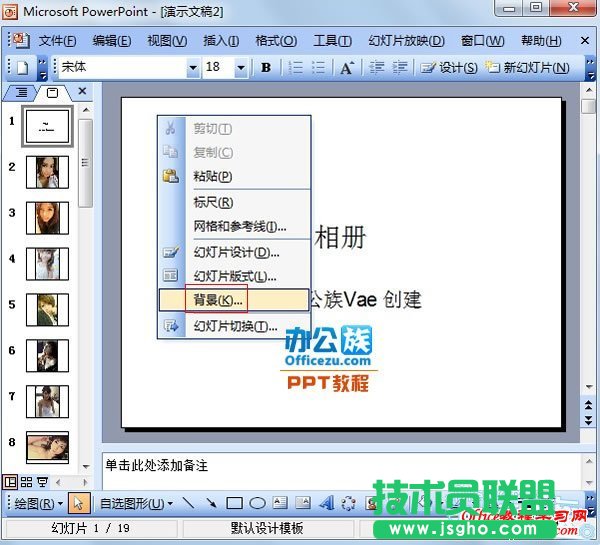Open the font name dropdown

click(x=192, y=68)
